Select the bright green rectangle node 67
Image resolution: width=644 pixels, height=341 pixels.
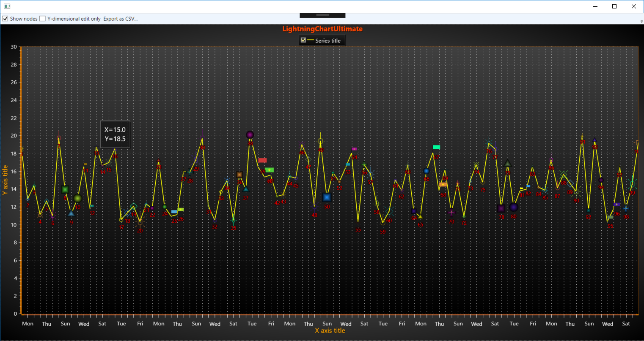click(437, 147)
